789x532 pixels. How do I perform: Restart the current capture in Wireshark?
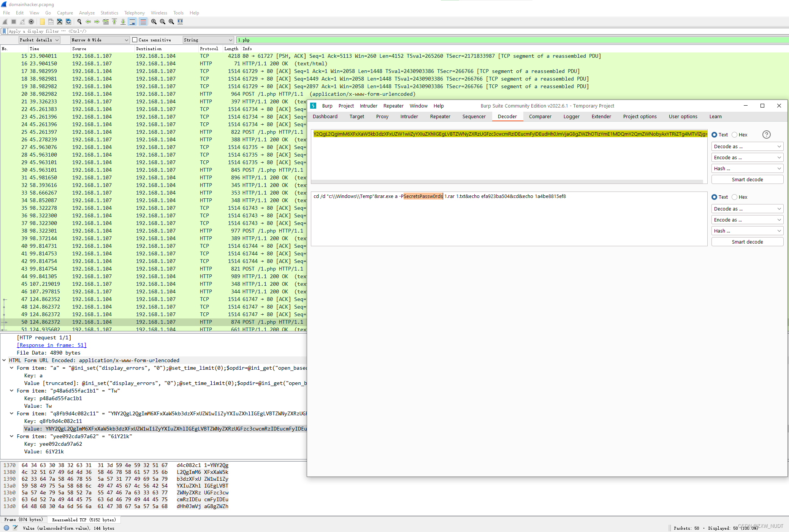tap(22, 22)
